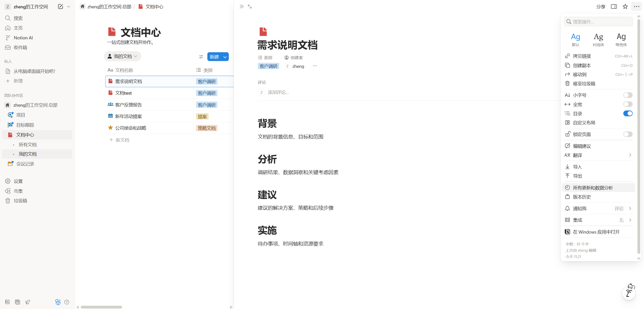Open help question mark icon
This screenshot has width=644, height=309.
[67, 302]
